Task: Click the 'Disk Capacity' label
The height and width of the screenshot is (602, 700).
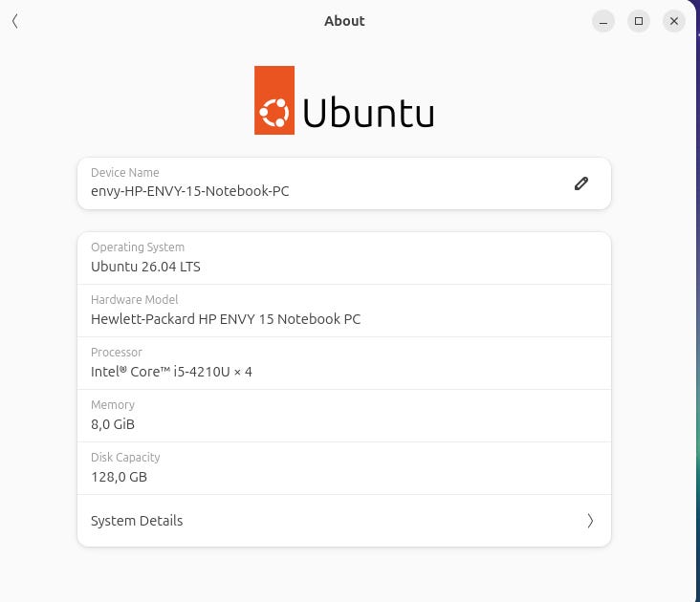Action: 125,458
